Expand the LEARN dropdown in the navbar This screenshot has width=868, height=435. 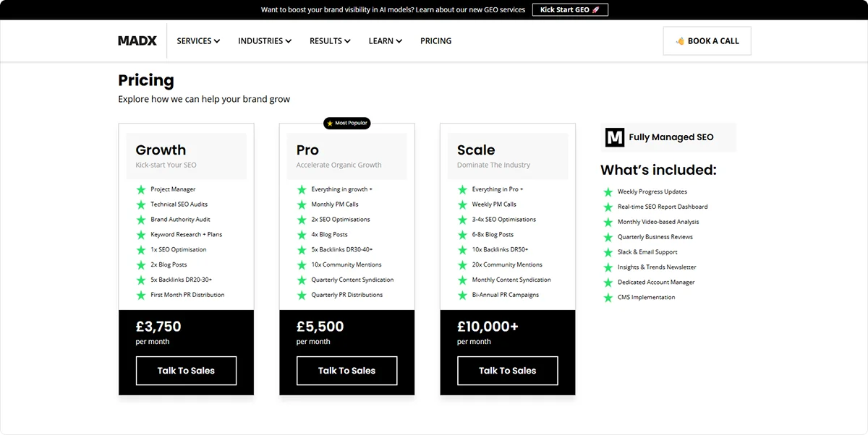point(385,40)
